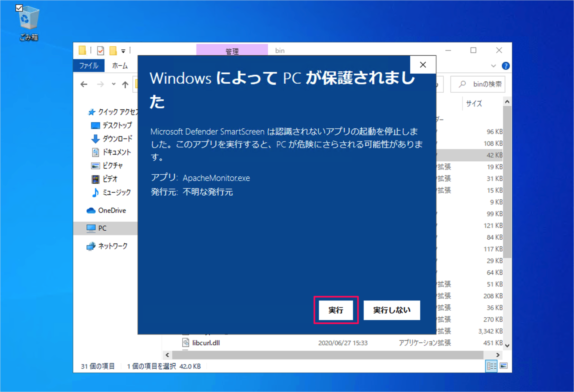Click the back navigation arrow
This screenshot has height=392, width=574.
pyautogui.click(x=84, y=84)
